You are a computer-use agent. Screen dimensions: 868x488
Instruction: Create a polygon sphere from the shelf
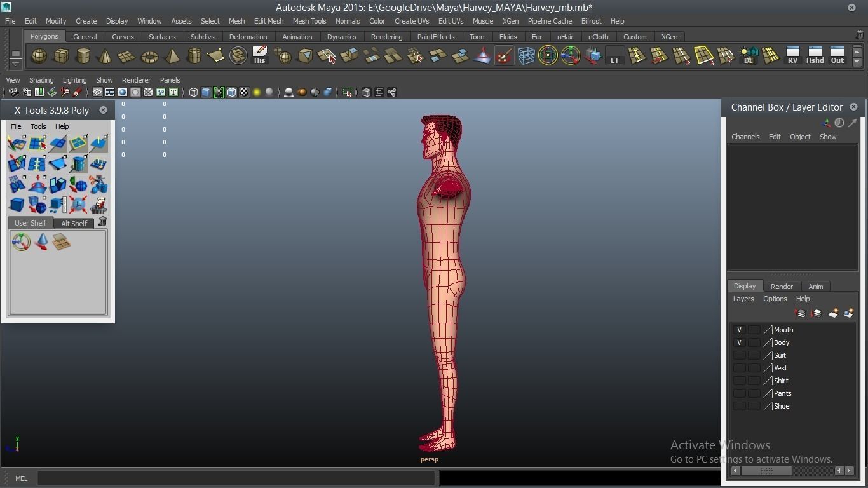tap(39, 56)
